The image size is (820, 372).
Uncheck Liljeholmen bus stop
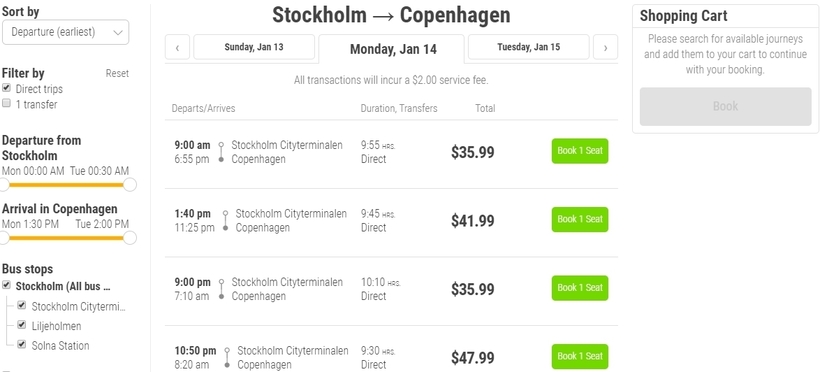click(x=21, y=325)
